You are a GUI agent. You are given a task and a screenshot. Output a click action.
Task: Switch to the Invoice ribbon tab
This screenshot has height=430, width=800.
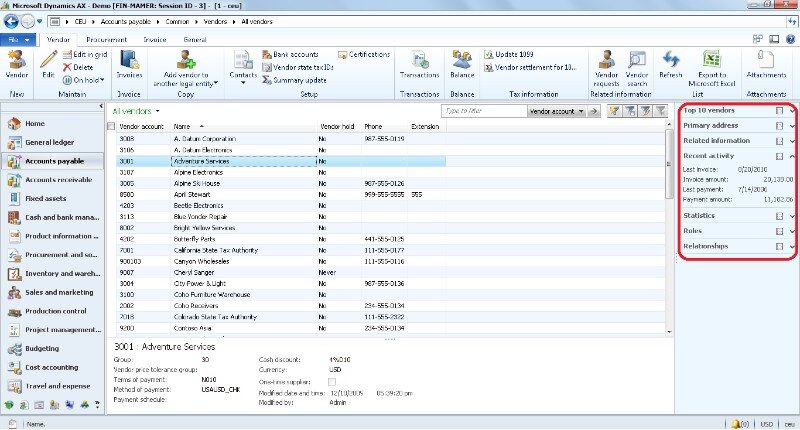pos(154,38)
